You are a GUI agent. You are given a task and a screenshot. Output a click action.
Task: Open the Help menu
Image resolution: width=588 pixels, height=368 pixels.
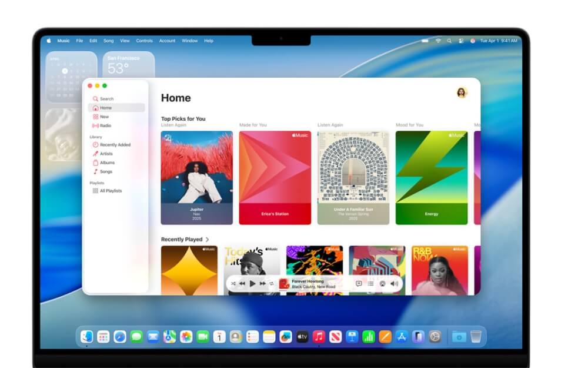[209, 41]
